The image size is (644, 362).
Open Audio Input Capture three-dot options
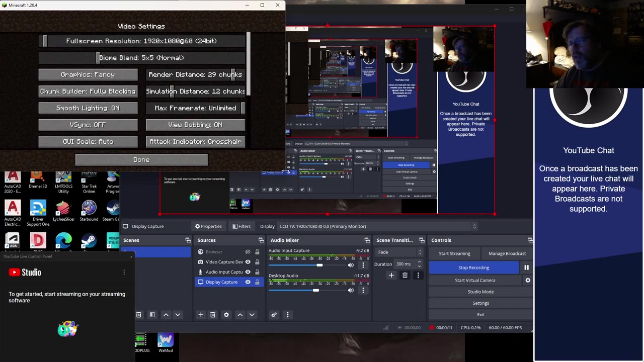click(363, 265)
